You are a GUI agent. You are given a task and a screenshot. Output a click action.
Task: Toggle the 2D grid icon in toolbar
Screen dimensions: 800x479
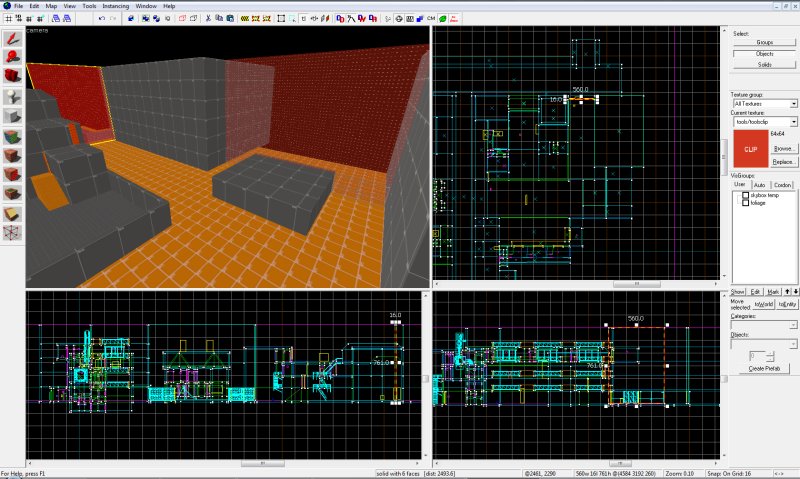click(x=8, y=18)
